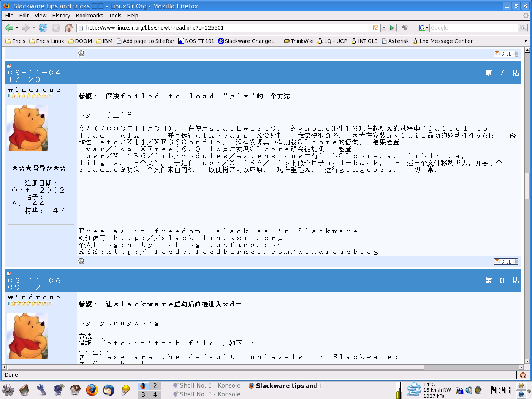
Task: Click the Stop loading button
Action: click(56, 28)
